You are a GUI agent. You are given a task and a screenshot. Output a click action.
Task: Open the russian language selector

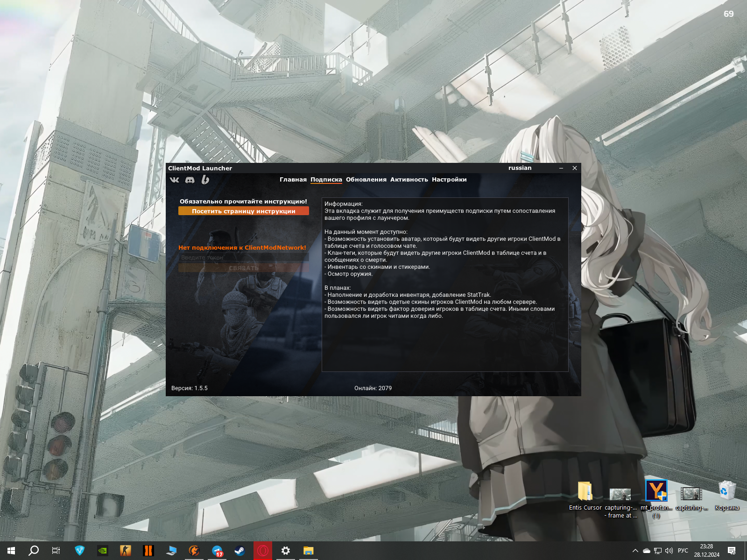[520, 168]
